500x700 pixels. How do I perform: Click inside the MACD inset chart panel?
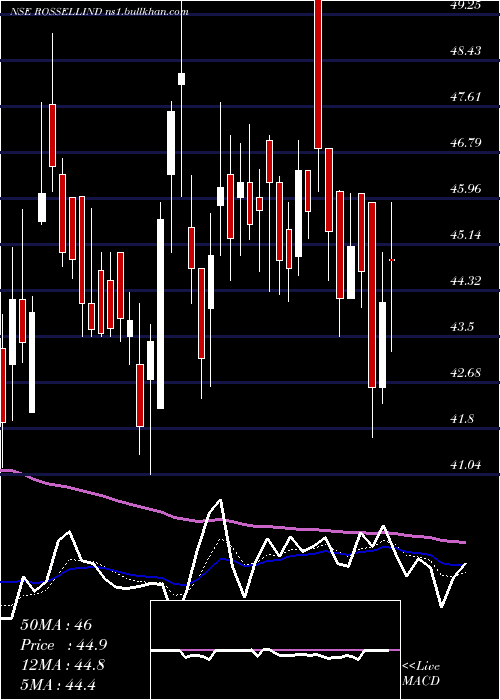275,650
